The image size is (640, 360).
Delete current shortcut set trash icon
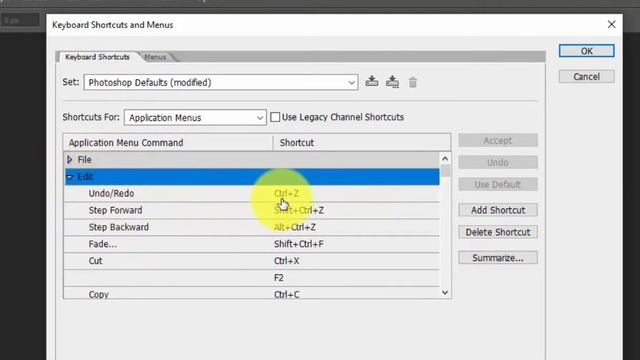pyautogui.click(x=413, y=82)
